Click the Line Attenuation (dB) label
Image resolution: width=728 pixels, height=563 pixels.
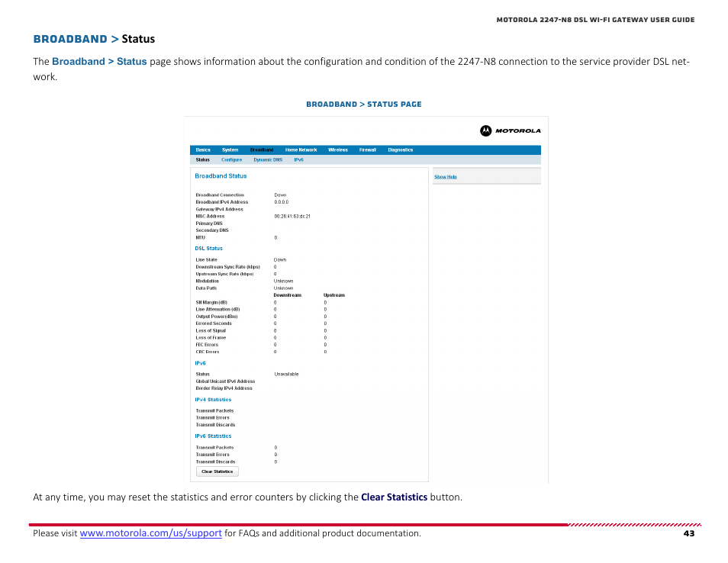pos(217,309)
